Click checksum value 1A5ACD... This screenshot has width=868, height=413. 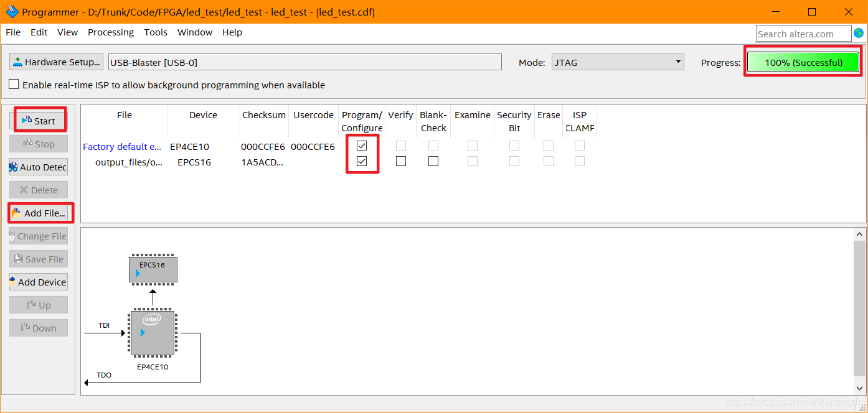pyautogui.click(x=262, y=162)
